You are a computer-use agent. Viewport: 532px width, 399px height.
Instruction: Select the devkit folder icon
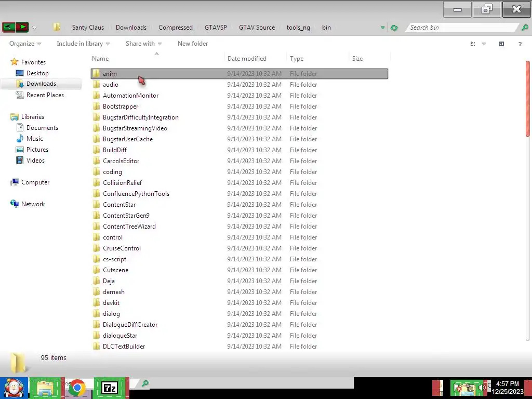point(96,303)
